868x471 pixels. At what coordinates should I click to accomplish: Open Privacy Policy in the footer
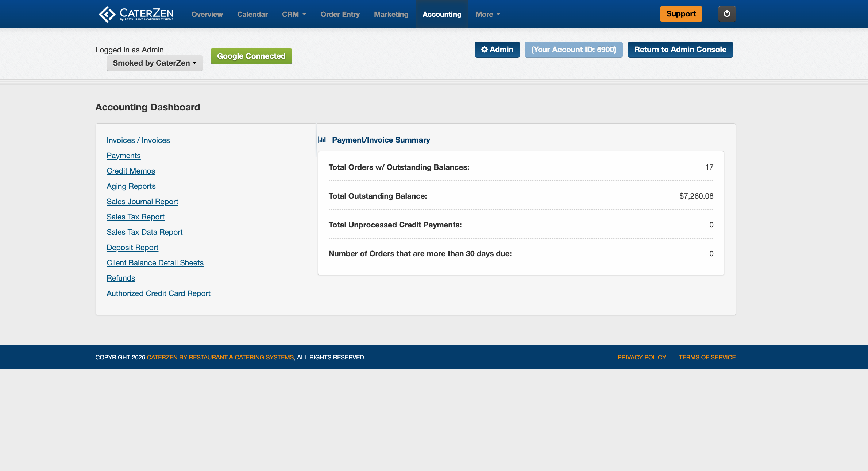tap(641, 357)
